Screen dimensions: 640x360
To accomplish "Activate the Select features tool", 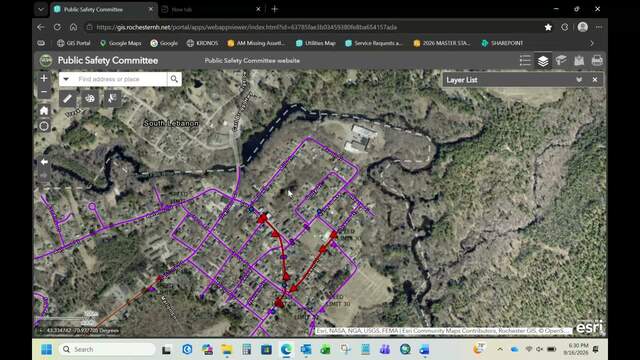I will point(111,98).
